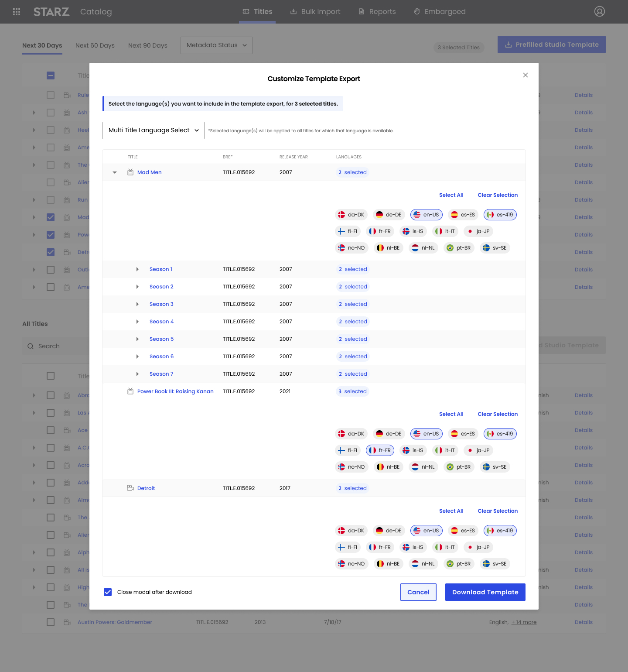
Task: Clear Selection for Mad Men languages
Action: point(498,195)
